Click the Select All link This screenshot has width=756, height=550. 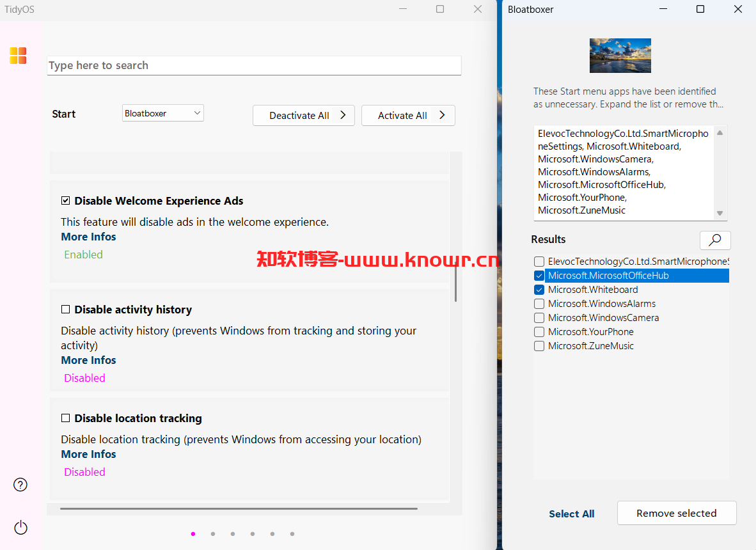(571, 514)
